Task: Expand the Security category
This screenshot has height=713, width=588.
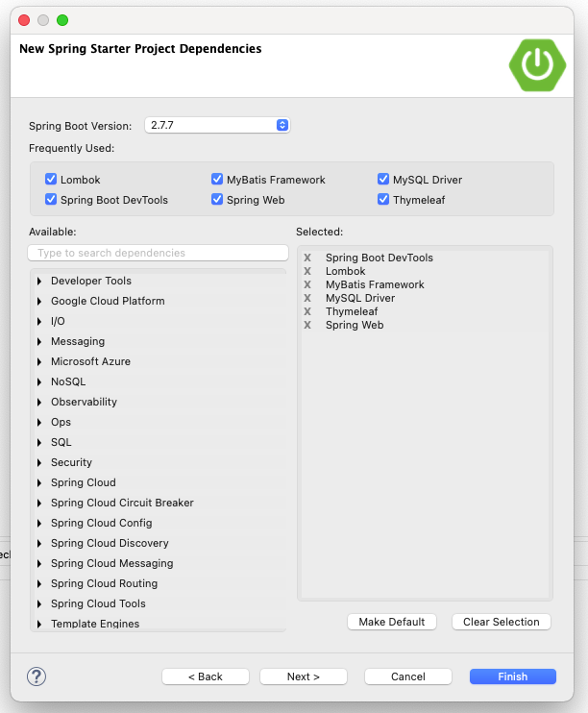Action: coord(39,462)
